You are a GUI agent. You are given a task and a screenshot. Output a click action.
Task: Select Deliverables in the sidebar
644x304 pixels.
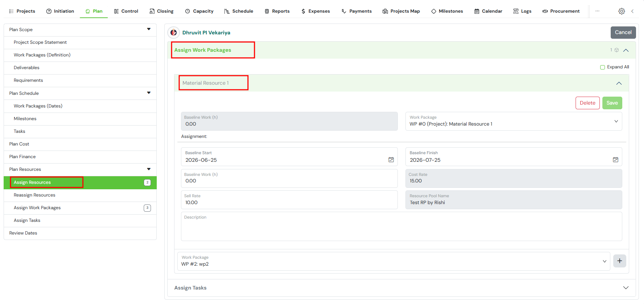click(80, 68)
